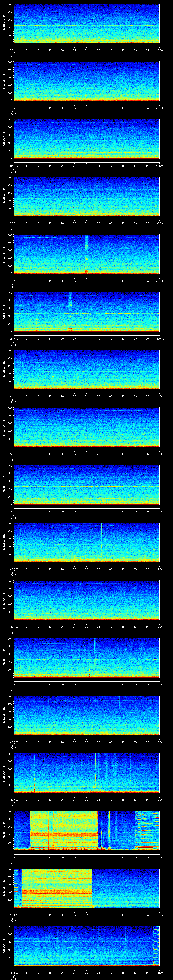Select vertical spike near 34s in 4:07:00 spectrogram
The image size is (173, 980).
95,772
